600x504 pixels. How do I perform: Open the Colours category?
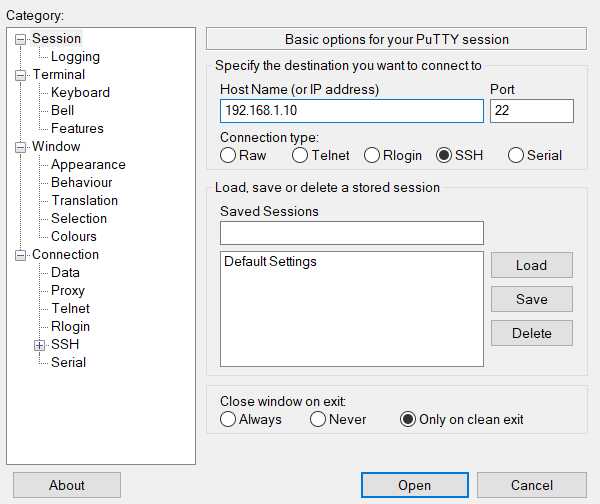coord(73,237)
